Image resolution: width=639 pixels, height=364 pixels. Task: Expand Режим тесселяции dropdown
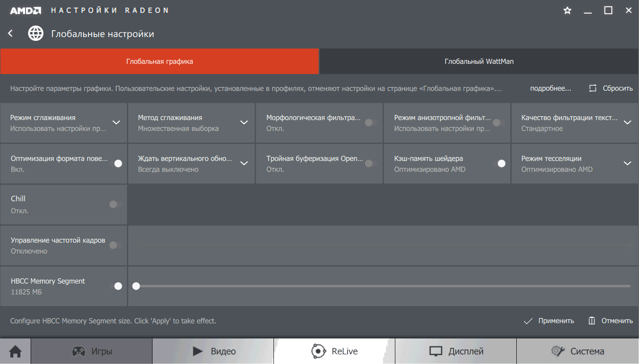click(x=627, y=163)
